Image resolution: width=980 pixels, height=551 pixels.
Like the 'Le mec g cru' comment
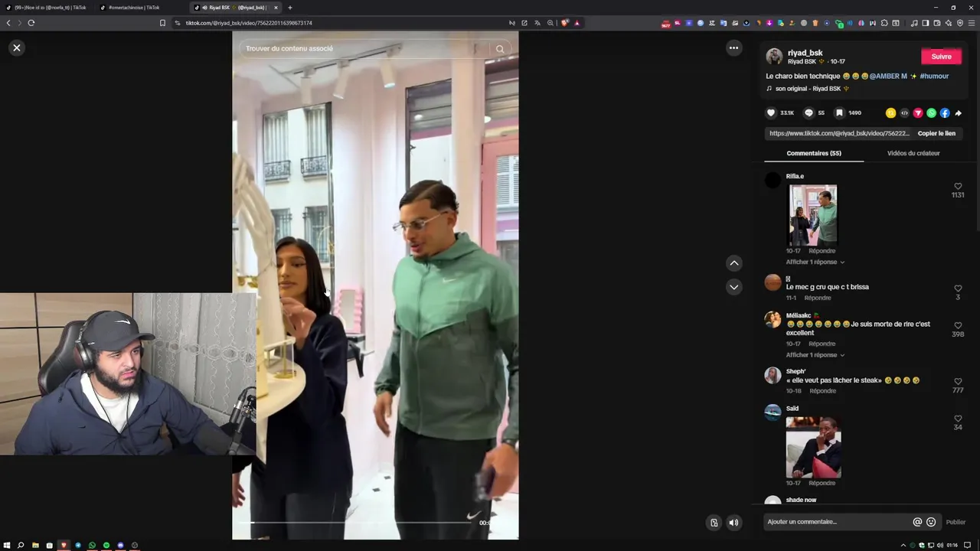coord(958,289)
